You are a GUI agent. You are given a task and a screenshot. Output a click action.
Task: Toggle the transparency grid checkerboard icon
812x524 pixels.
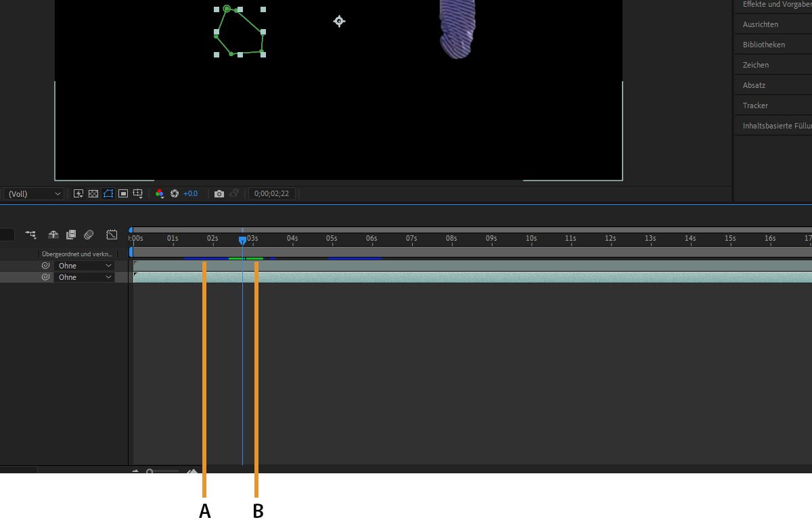(93, 193)
